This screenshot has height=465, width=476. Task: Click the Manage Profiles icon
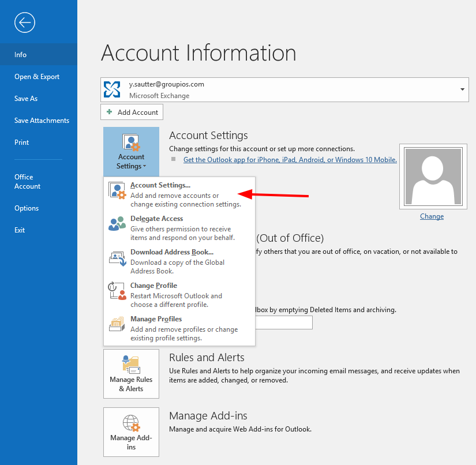pos(117,324)
